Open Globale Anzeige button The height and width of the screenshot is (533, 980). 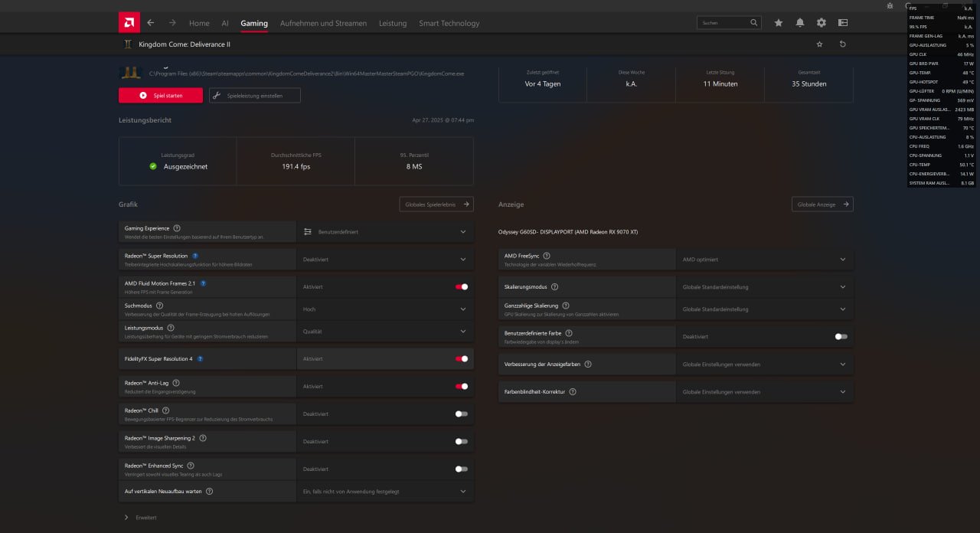pyautogui.click(x=822, y=204)
